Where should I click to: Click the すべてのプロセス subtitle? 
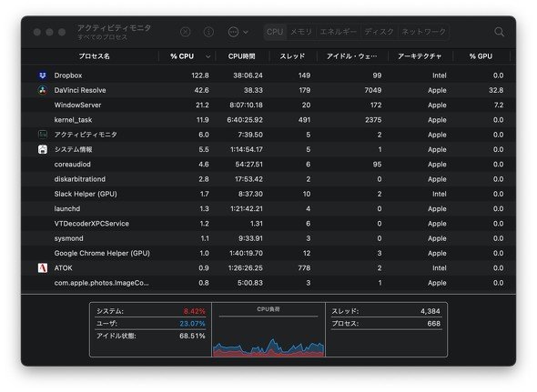[102, 37]
